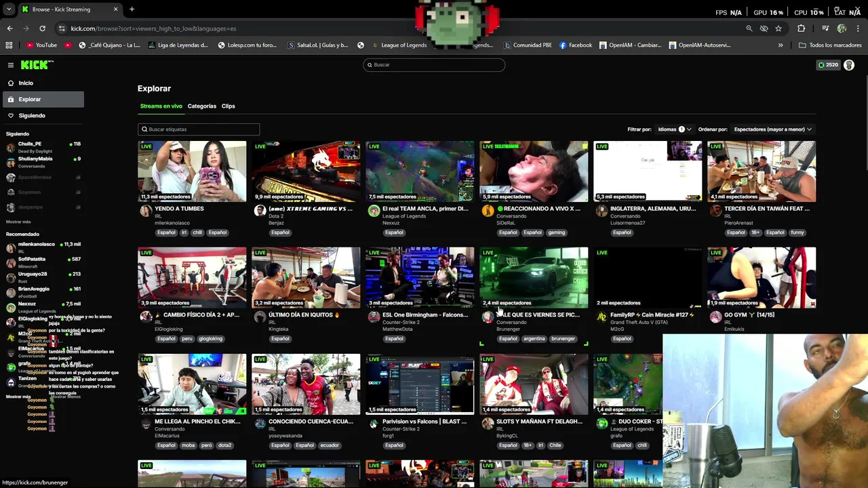This screenshot has width=868, height=488.
Task: Select Explorar in sidebar
Action: coord(42,100)
